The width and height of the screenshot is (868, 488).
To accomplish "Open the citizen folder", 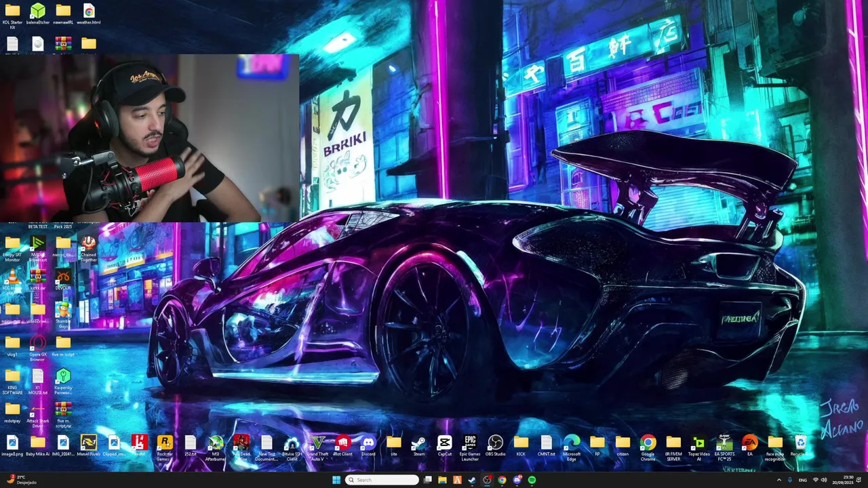I will (x=623, y=446).
